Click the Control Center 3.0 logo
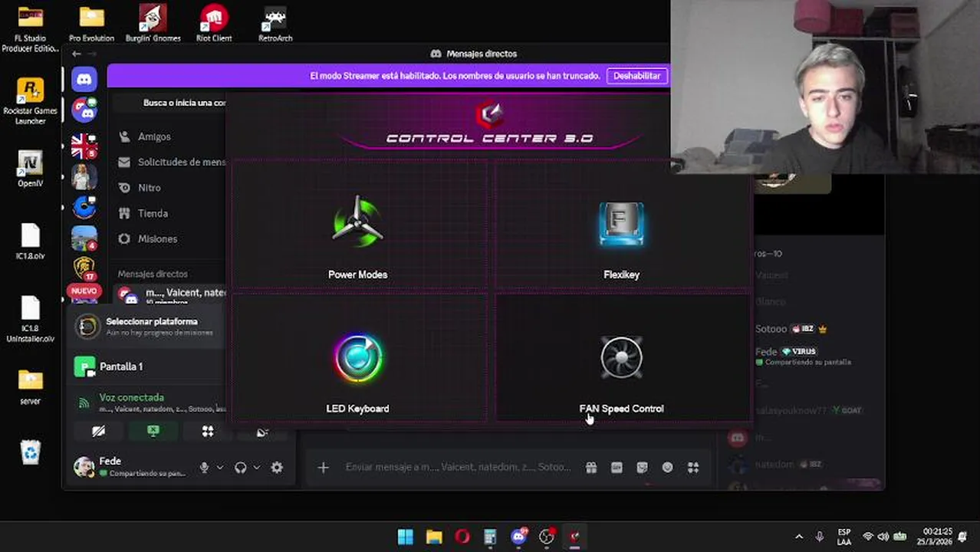This screenshot has height=552, width=980. tap(490, 115)
